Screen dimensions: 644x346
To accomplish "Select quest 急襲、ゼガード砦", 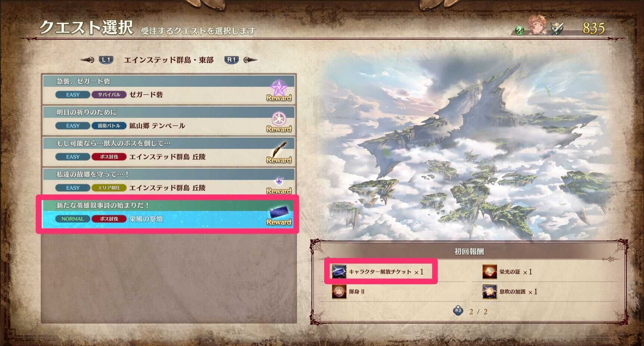I will (x=169, y=89).
